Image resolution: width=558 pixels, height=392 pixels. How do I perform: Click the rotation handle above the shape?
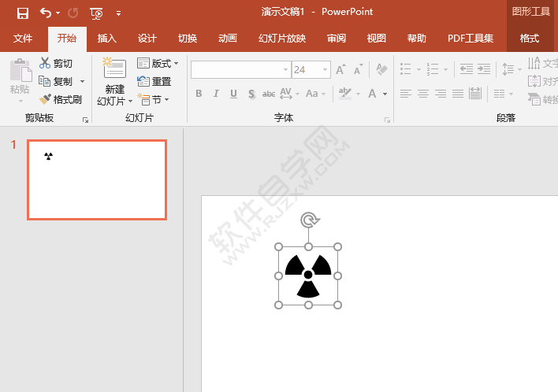309,220
